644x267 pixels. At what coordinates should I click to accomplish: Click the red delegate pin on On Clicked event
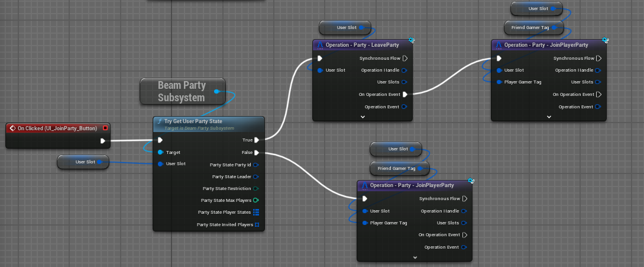coord(105,128)
